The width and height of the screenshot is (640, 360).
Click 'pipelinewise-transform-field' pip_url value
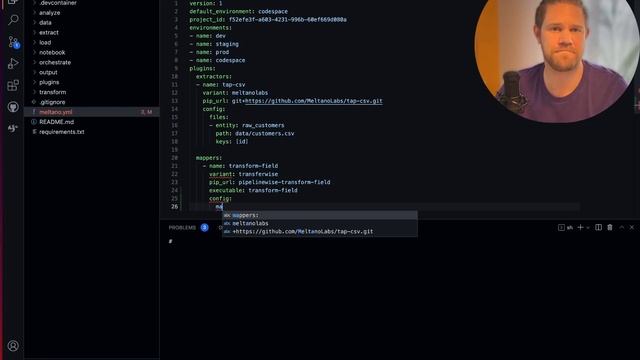coord(284,182)
